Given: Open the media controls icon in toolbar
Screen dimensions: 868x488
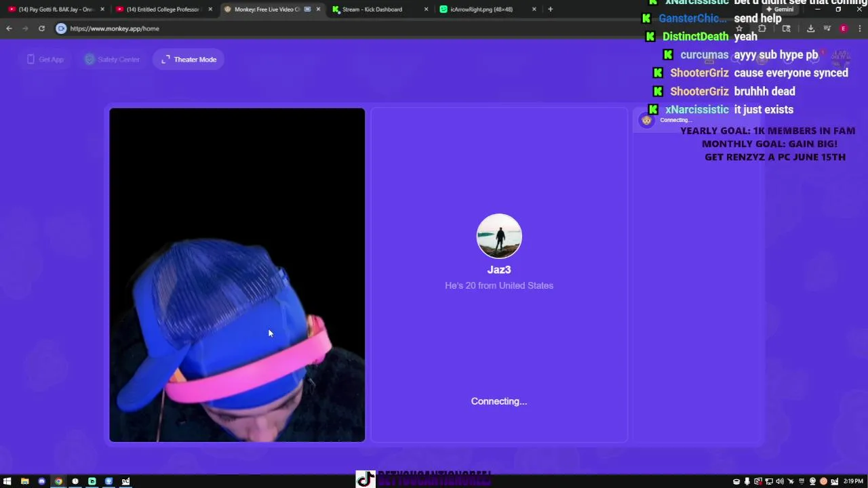Looking at the screenshot, I should click(827, 28).
